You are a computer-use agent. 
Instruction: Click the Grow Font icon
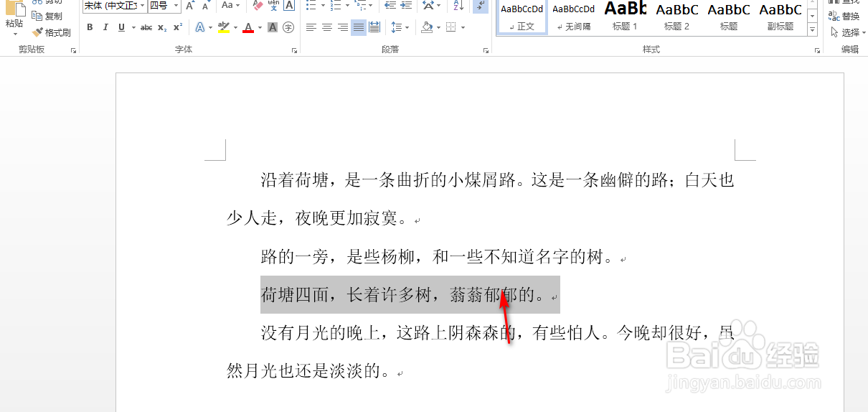point(190,6)
